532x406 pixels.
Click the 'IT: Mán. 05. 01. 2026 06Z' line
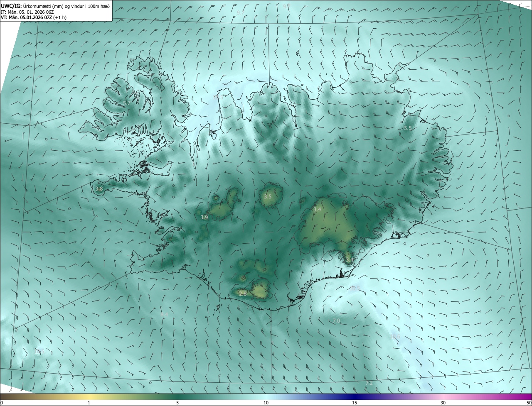click(28, 12)
